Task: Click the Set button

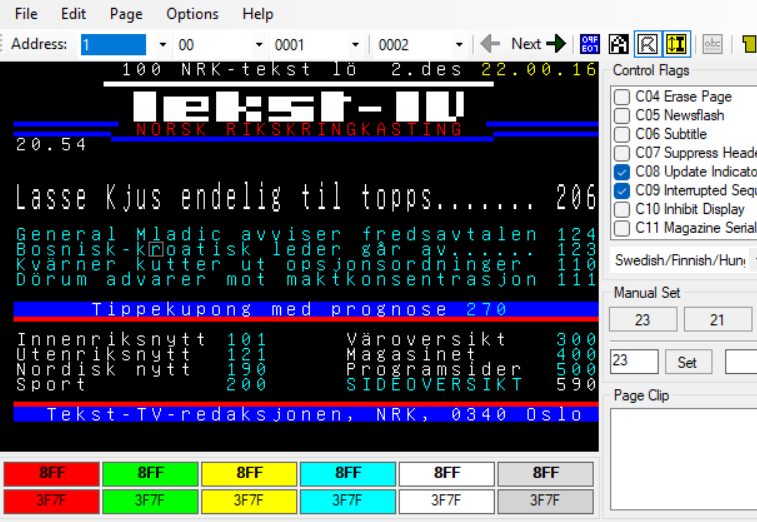Action: [x=687, y=362]
